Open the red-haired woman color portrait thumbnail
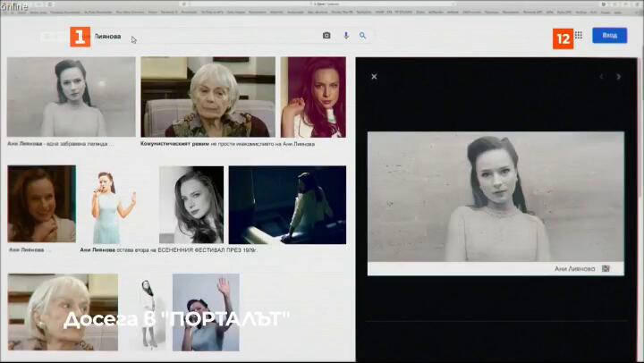The width and height of the screenshot is (644, 363). tap(313, 97)
